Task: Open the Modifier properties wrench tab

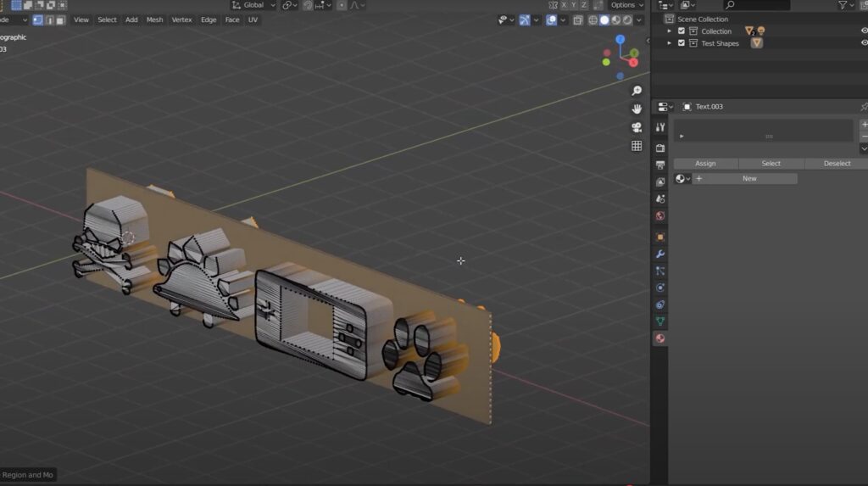Action: click(659, 254)
